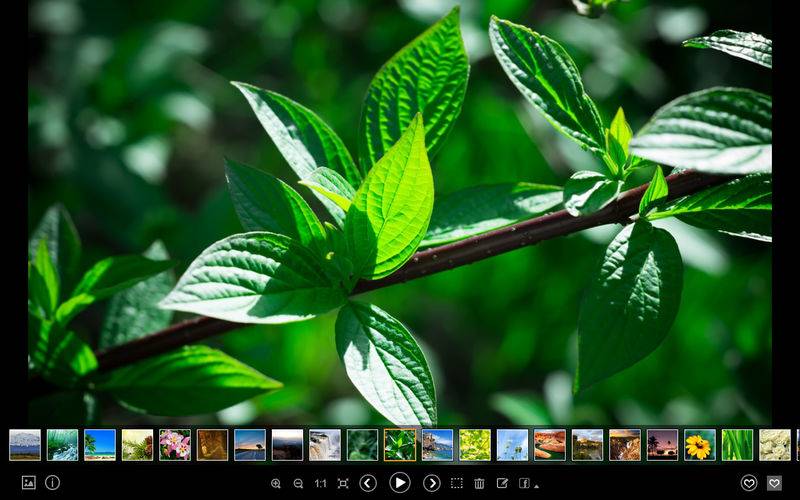Select the white flowers against blue sky thumbnail

click(x=512, y=445)
